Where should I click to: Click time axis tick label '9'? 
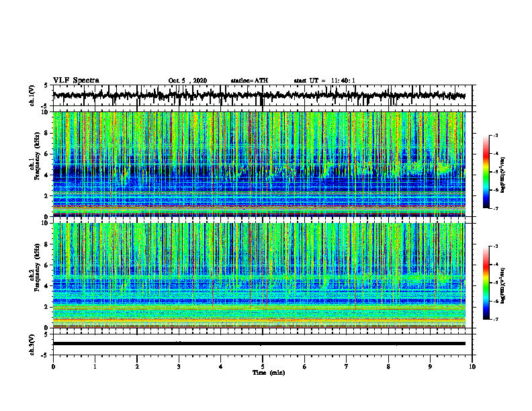pos(430,367)
